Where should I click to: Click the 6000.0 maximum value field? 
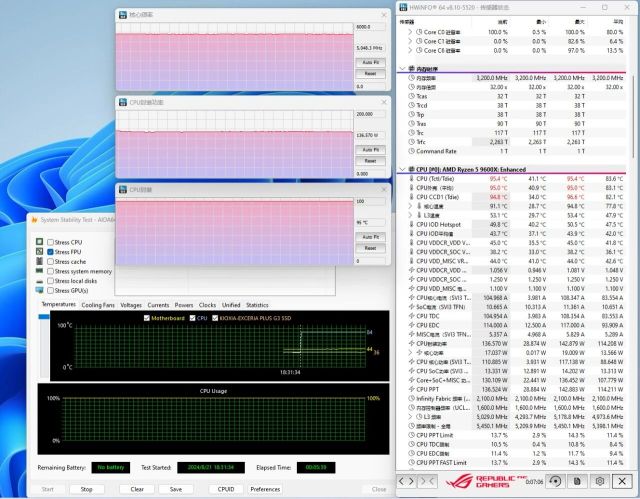click(x=370, y=27)
